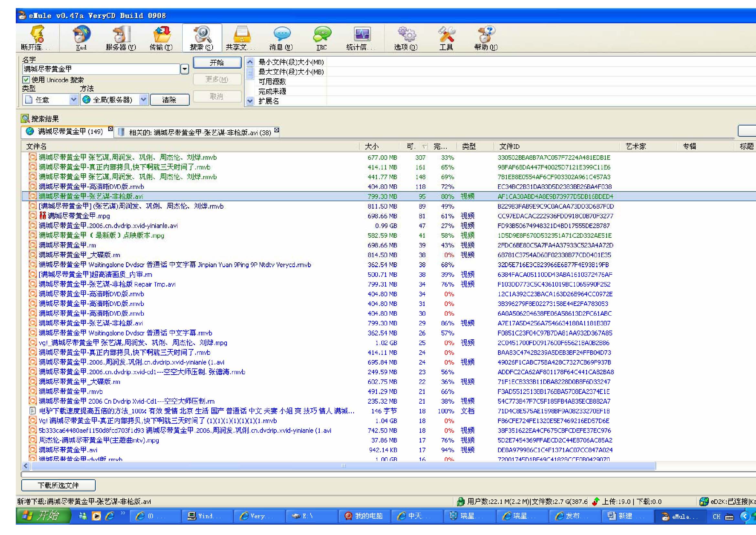This screenshot has width=756, height=535.
Task: Expand the search name (名字) history dropdown
Action: click(185, 69)
